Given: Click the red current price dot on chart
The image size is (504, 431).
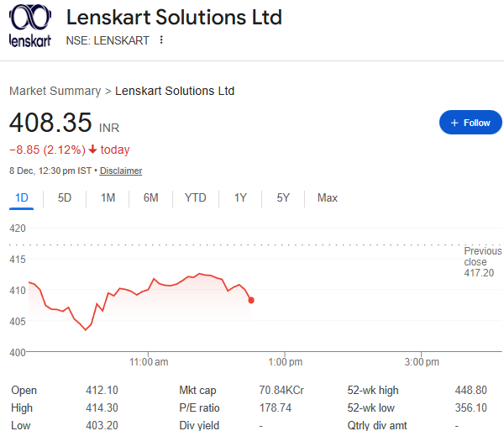Looking at the screenshot, I should tap(251, 300).
